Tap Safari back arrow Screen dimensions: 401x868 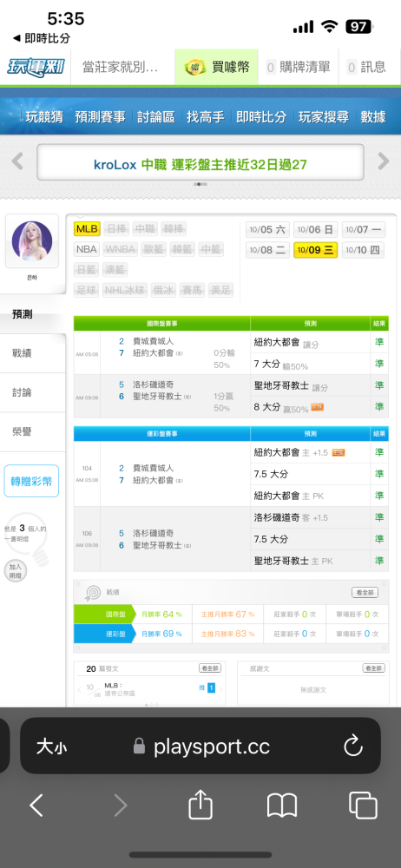click(36, 805)
